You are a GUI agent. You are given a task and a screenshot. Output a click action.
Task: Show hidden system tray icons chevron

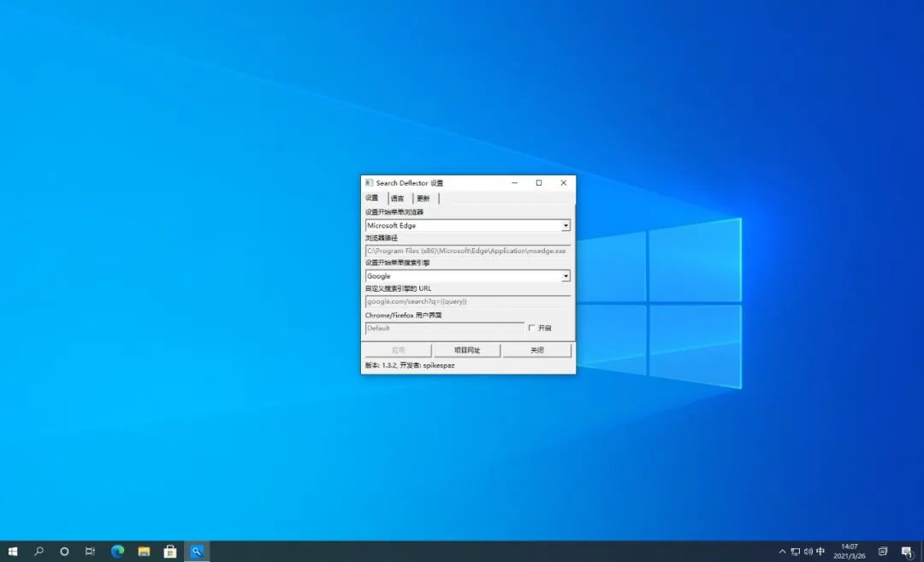coord(782,552)
